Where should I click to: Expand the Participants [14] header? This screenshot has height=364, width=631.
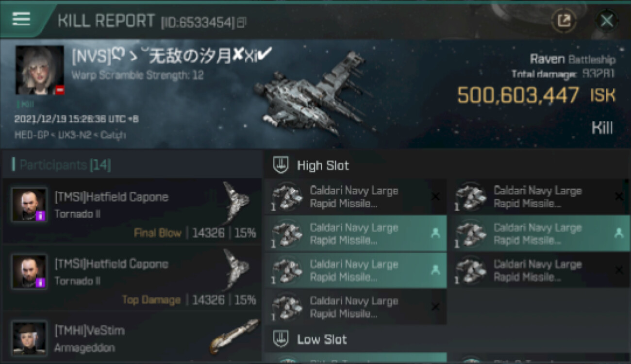click(x=62, y=165)
